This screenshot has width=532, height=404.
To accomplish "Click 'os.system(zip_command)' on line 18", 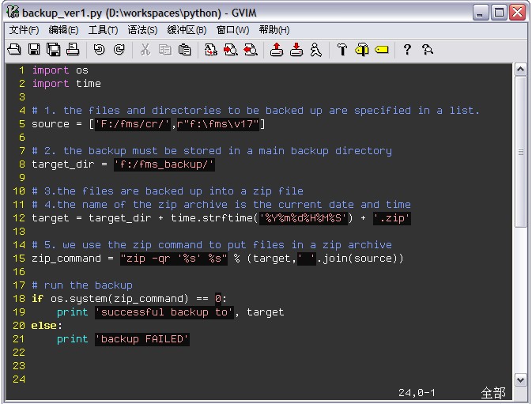I will tap(119, 299).
